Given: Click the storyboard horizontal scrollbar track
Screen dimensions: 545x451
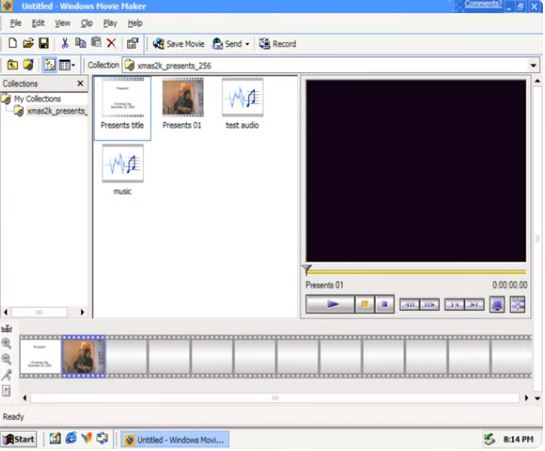Looking at the screenshot, I should 275,398.
